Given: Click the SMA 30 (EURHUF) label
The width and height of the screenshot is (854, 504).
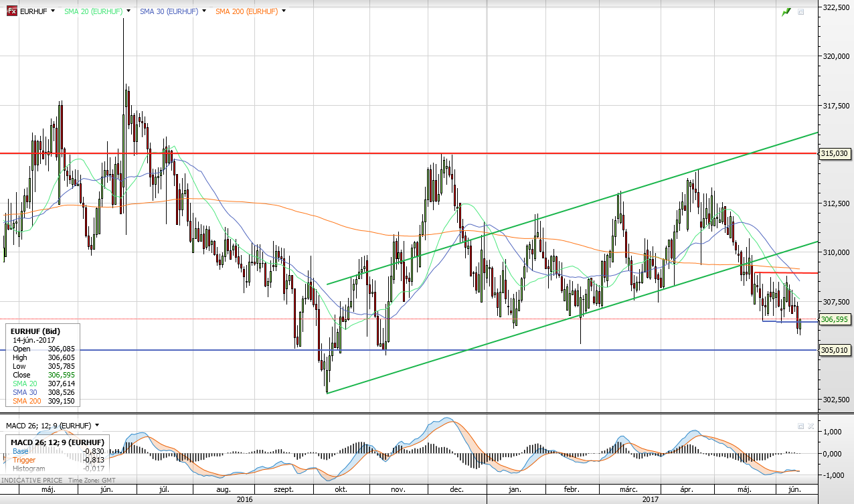Looking at the screenshot, I should tap(169, 11).
